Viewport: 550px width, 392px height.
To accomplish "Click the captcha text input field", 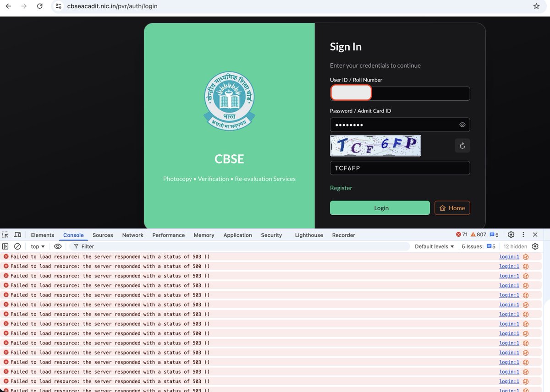I will coord(400,168).
